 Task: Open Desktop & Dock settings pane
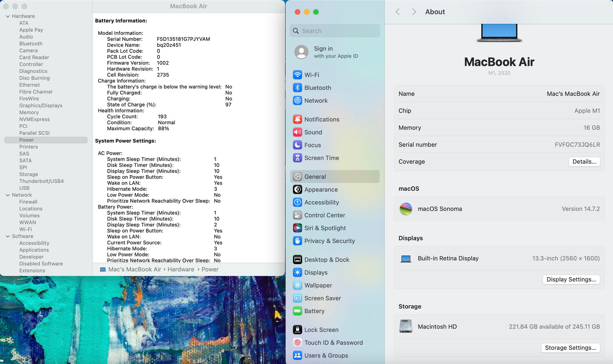point(326,260)
